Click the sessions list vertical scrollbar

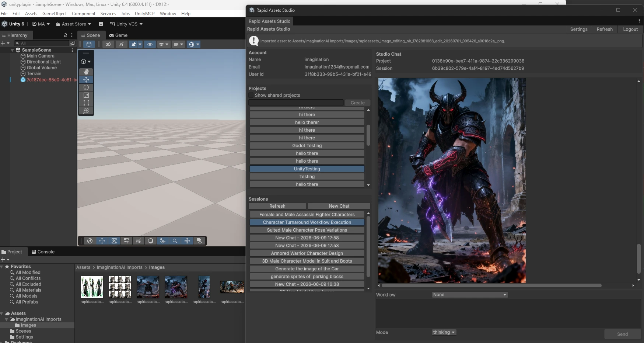[x=368, y=246]
